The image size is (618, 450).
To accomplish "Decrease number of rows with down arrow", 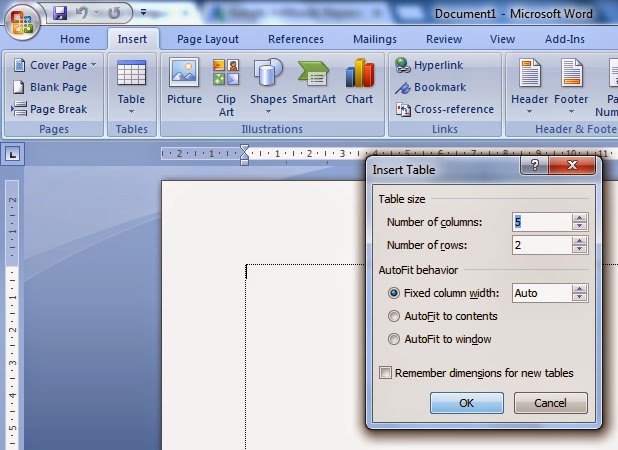I will coord(579,249).
